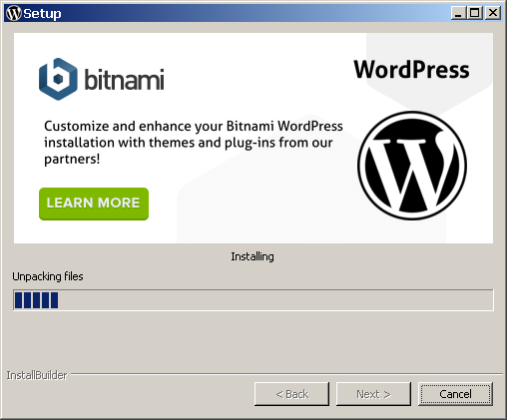Click the WordPress icon in title bar
Viewport: 507px width, 420px height.
coord(14,13)
